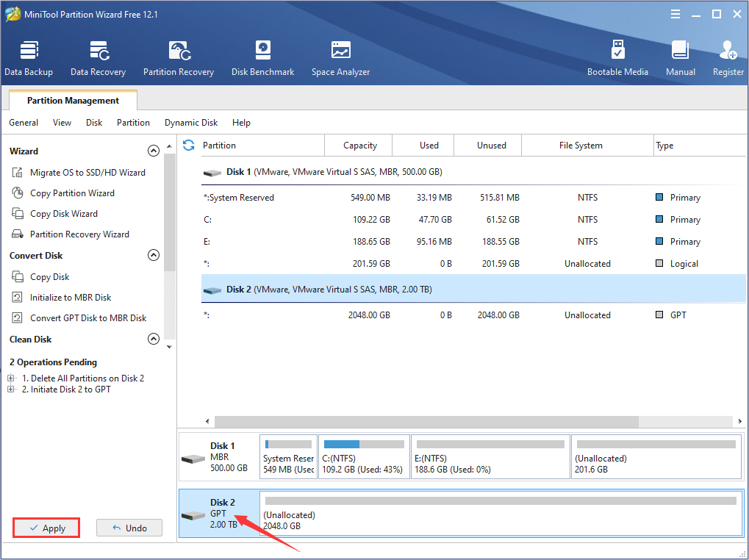Select C:(NTFS) block in disk map
This screenshot has width=749, height=560.
coord(364,457)
